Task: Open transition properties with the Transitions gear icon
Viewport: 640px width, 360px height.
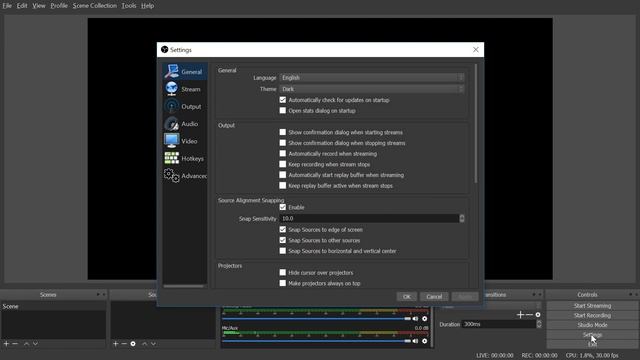Action: tap(538, 314)
